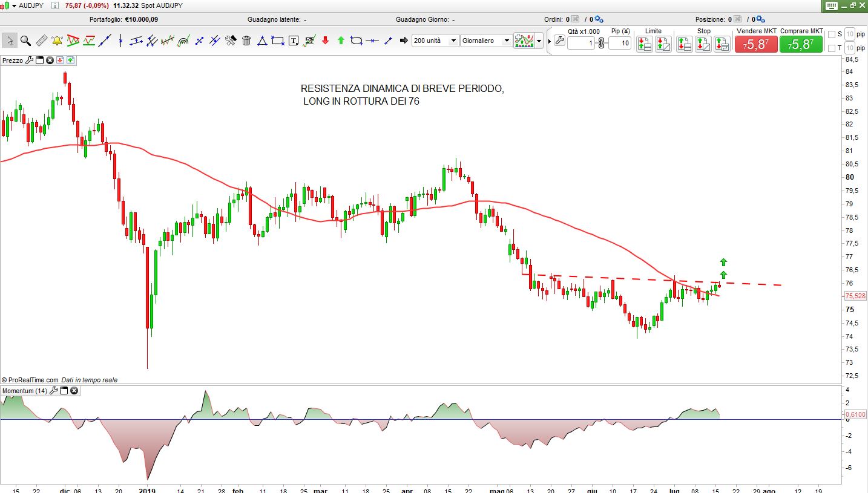Click the trash can delete icon

pyautogui.click(x=246, y=41)
